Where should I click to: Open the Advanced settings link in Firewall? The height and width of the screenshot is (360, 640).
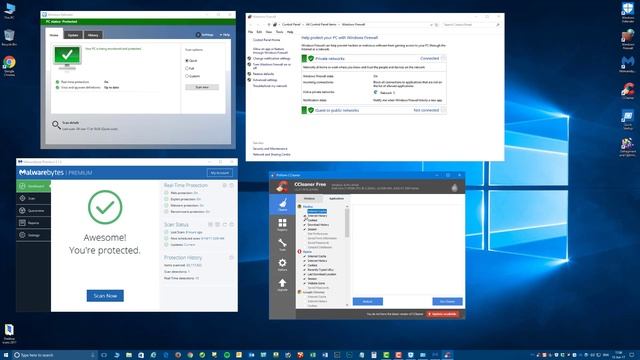click(265, 80)
